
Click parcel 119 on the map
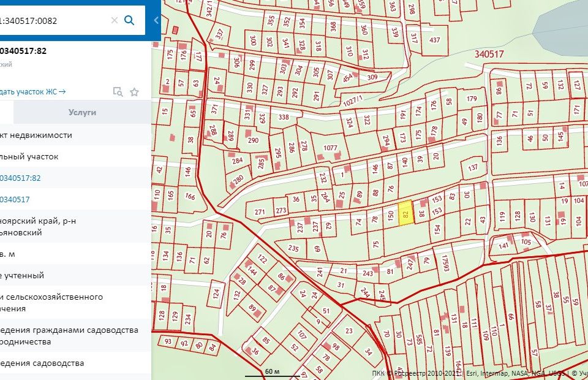coord(502,216)
